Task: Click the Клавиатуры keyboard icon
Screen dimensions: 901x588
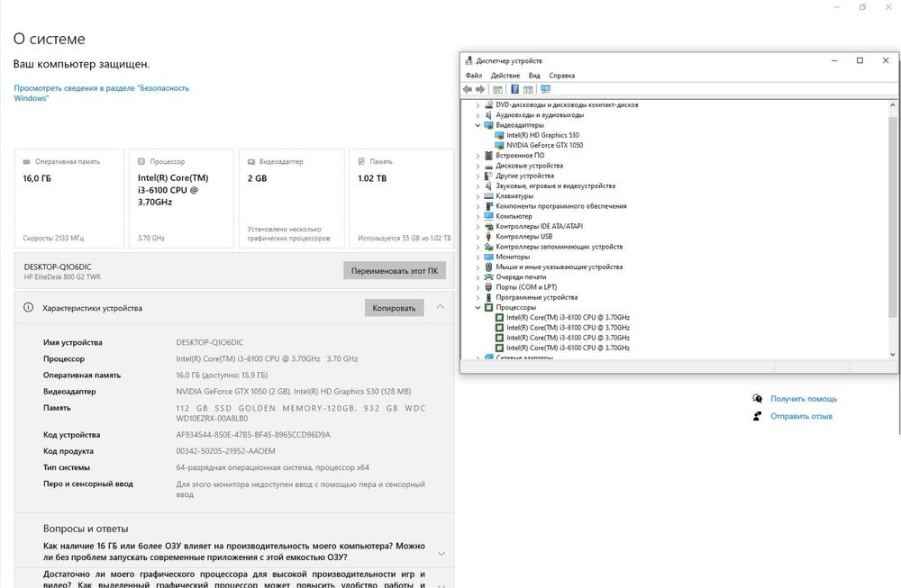Action: [488, 195]
